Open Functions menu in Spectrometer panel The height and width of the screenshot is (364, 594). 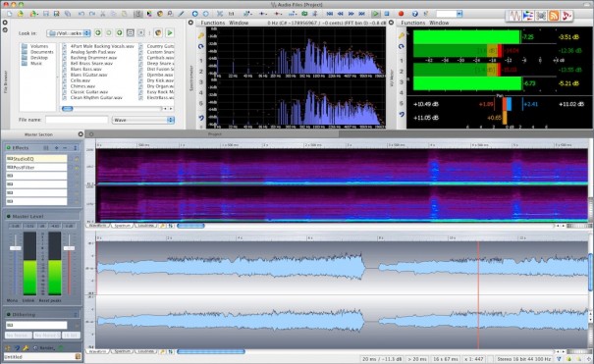click(x=213, y=23)
